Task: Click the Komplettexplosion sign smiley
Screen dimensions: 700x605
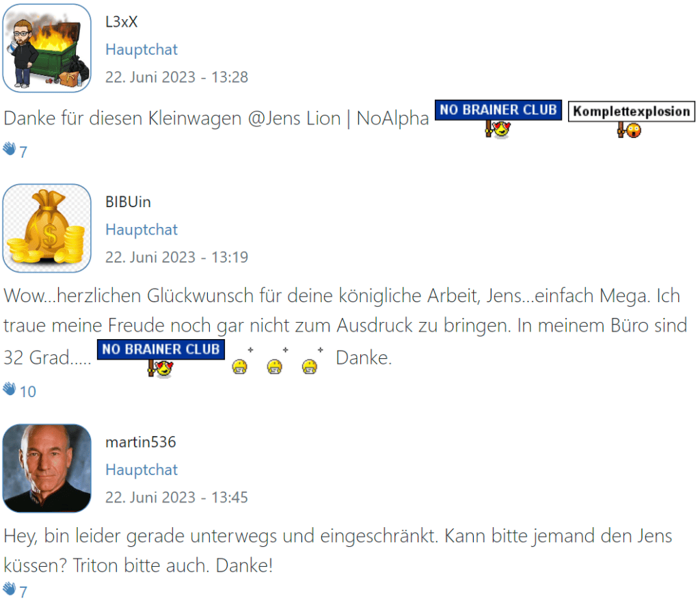Action: tap(631, 120)
